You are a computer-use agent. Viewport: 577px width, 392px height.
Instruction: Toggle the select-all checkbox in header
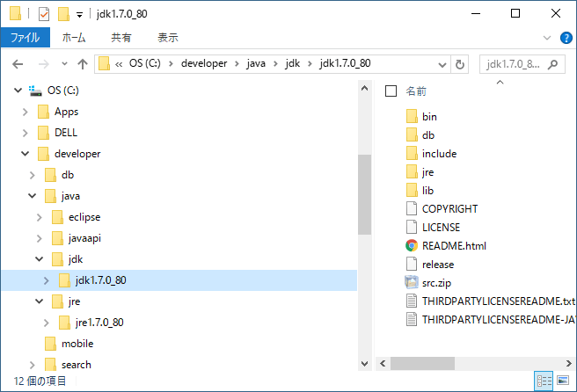pos(391,91)
